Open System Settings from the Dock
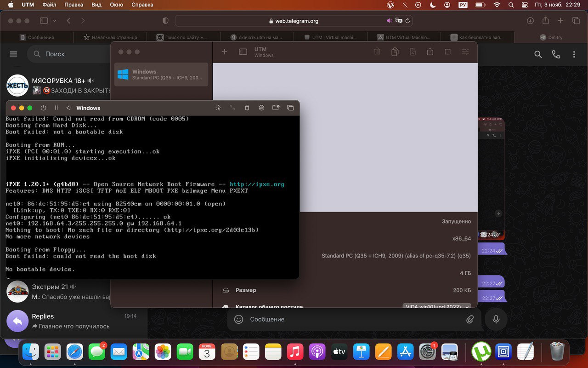Viewport: 588px width, 368px height. pos(428,352)
